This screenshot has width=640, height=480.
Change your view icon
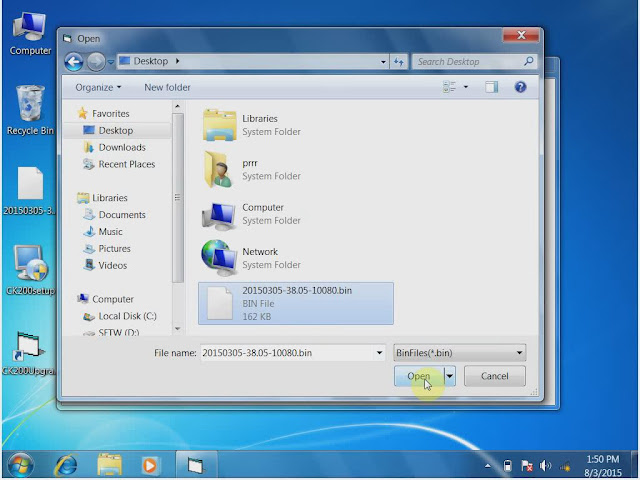449,87
